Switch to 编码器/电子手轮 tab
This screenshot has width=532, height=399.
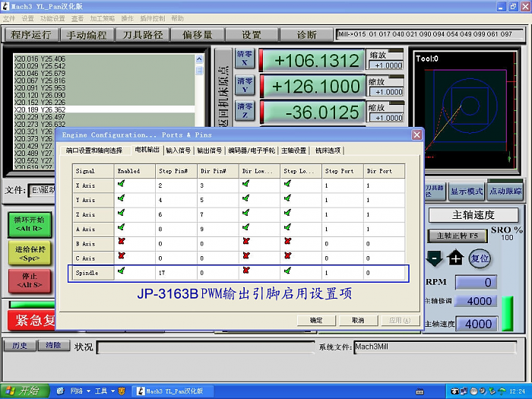[252, 150]
